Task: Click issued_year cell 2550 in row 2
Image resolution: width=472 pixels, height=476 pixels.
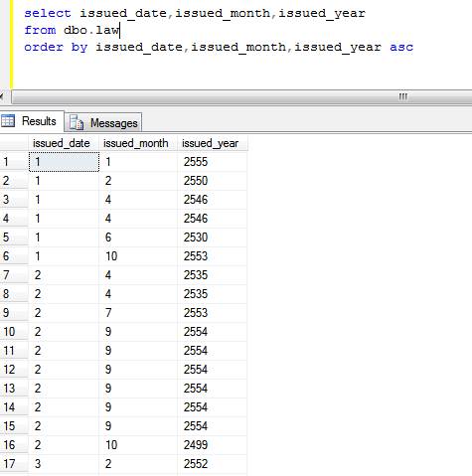Action: coord(212,181)
